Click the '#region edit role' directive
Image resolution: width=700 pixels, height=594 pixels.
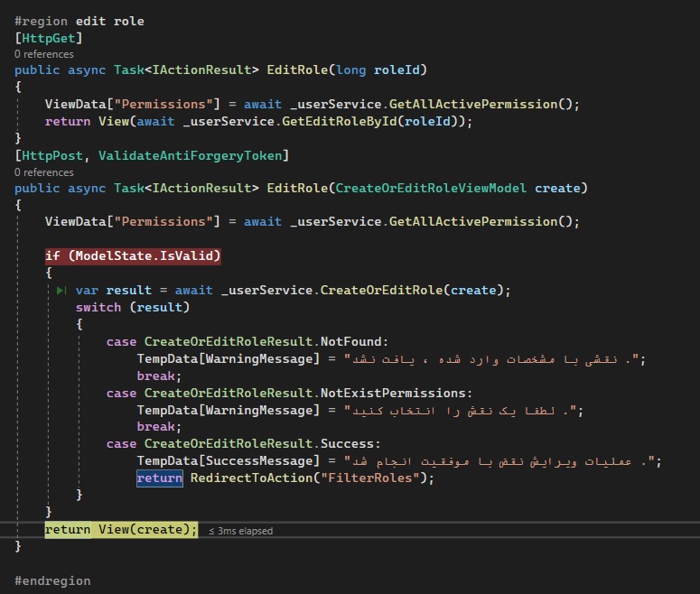pyautogui.click(x=79, y=21)
